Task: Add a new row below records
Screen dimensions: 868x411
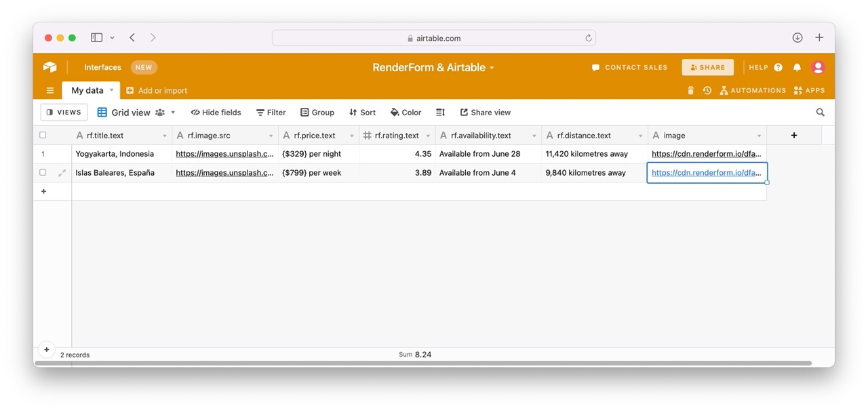Action: pyautogui.click(x=44, y=191)
